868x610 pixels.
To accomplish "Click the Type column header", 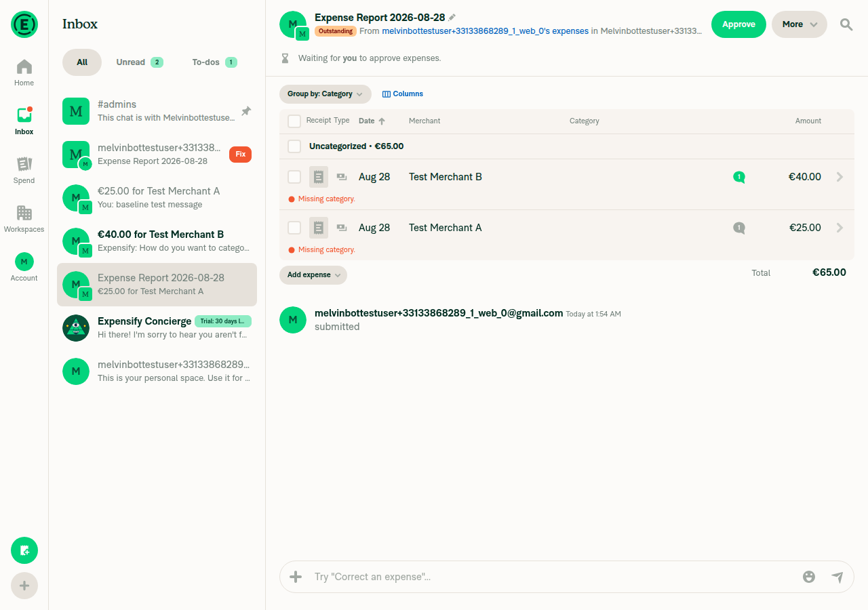I will [342, 121].
